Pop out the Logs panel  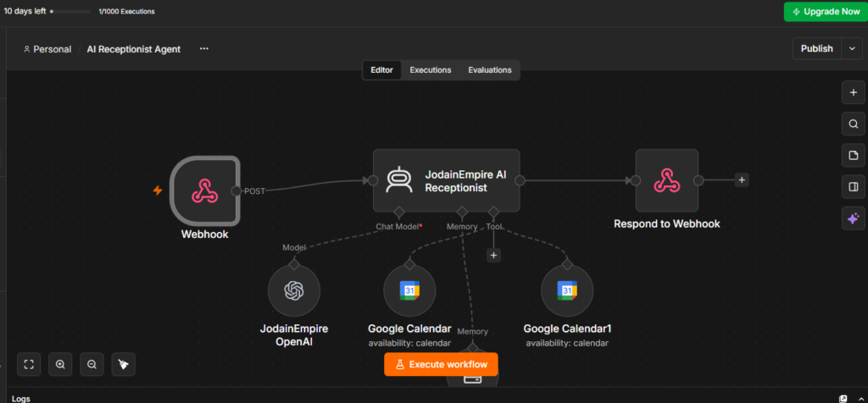point(843,399)
